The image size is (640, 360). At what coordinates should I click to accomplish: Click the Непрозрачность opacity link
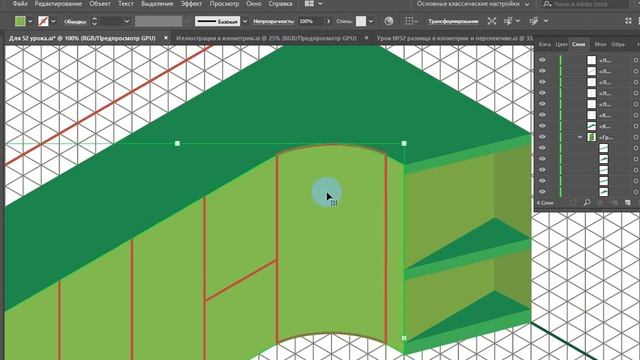273,21
